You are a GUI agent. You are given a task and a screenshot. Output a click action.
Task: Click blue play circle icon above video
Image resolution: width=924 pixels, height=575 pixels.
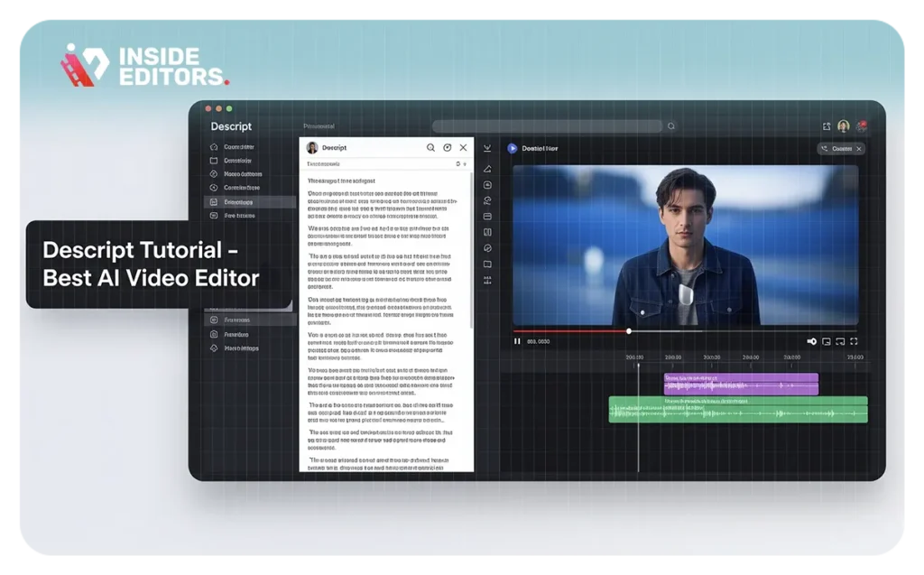(x=513, y=149)
